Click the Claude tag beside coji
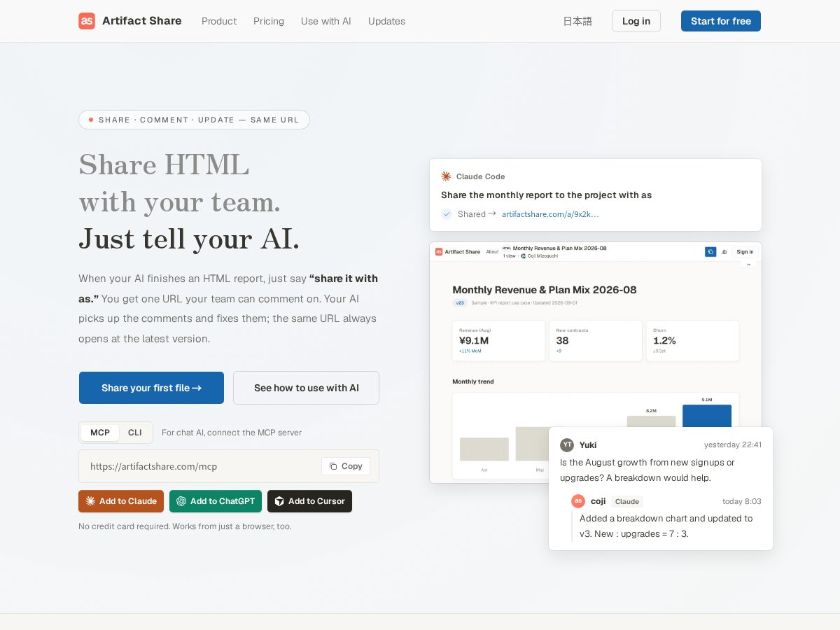 pyautogui.click(x=627, y=501)
